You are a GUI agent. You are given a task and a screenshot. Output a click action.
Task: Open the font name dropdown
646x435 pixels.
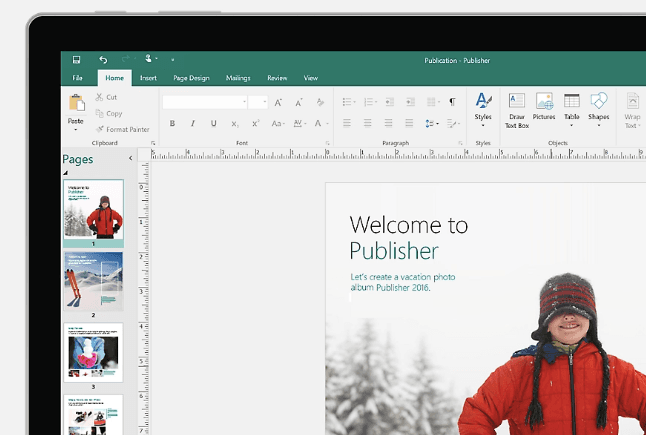point(243,102)
